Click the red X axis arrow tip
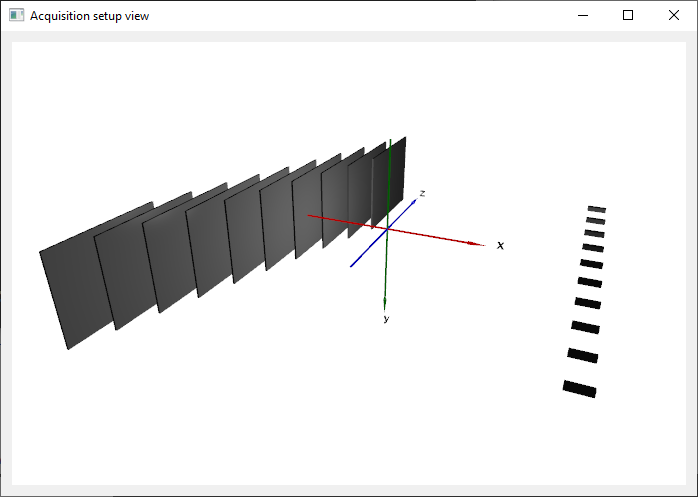The height and width of the screenshot is (497, 698). (x=477, y=244)
